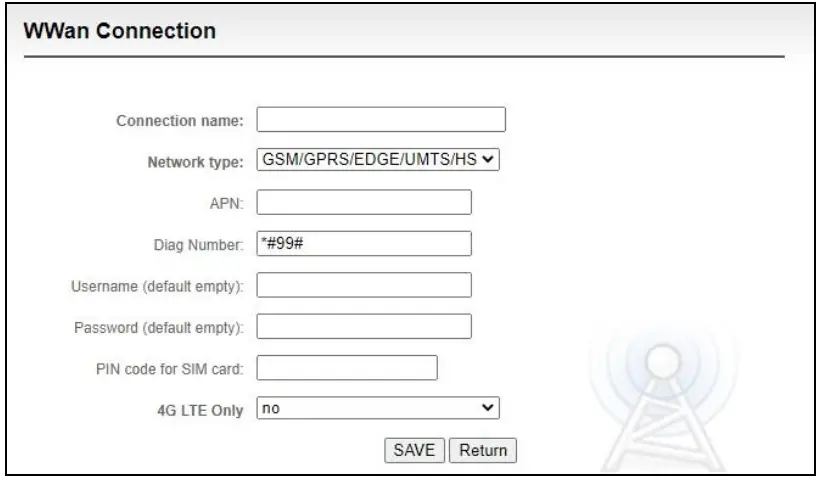
Task: Click the WWan Connection heading
Action: 119,32
